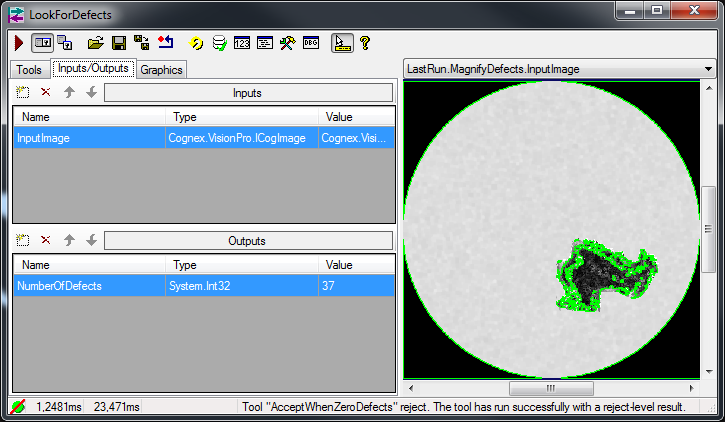Click the DBG debug icon

[311, 43]
